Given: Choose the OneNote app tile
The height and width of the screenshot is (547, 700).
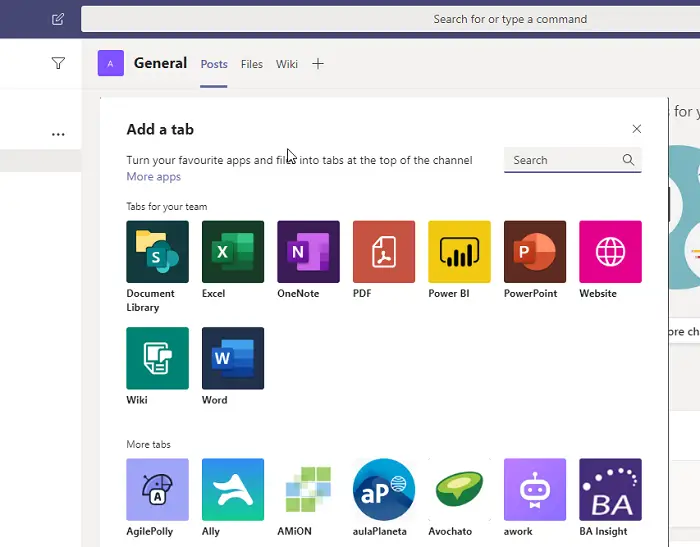Looking at the screenshot, I should coord(308,251).
